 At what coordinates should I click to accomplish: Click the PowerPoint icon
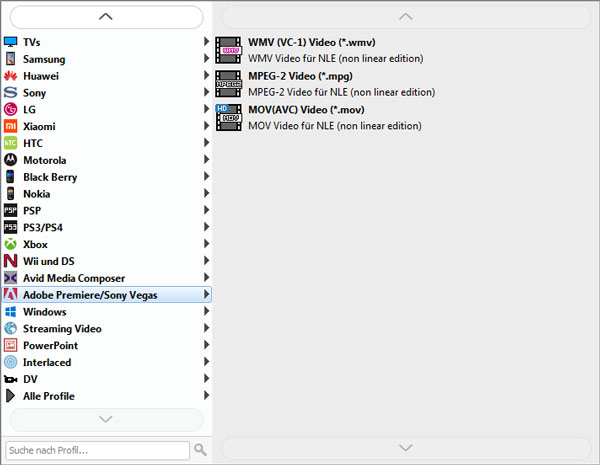pyautogui.click(x=11, y=345)
